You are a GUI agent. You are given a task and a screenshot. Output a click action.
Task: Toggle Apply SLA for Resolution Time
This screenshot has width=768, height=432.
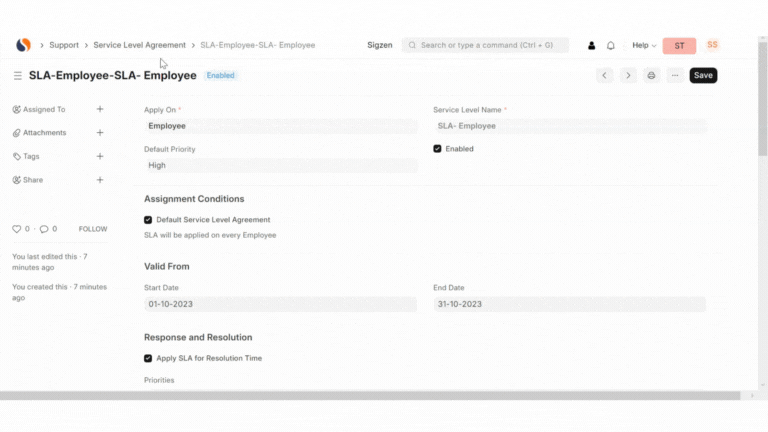point(148,358)
